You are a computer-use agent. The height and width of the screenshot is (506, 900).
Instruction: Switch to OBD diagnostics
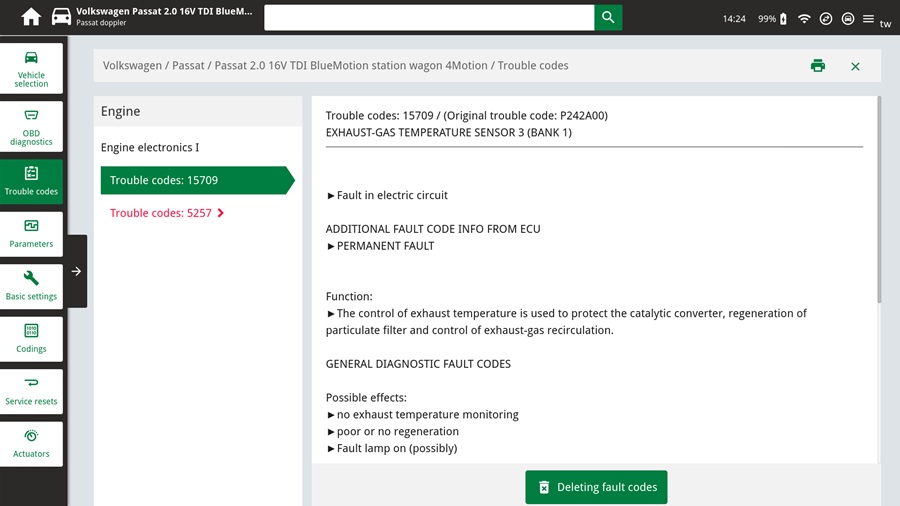click(x=31, y=126)
